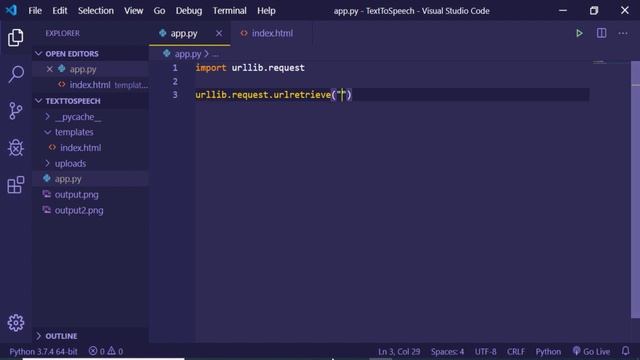Open the More Actions ellipsis menu

tap(623, 33)
